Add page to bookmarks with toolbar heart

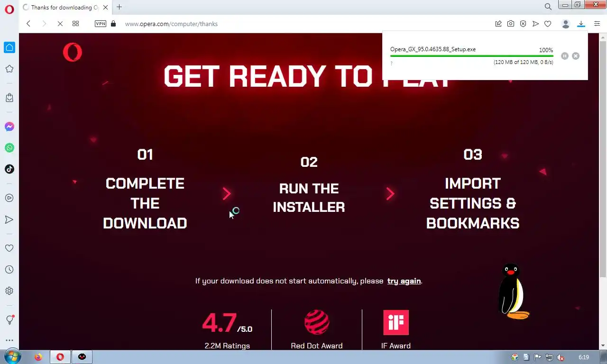548,24
